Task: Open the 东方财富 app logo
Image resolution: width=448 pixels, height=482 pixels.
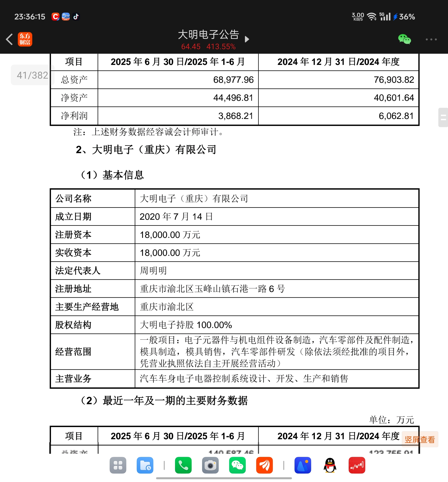Action: pyautogui.click(x=25, y=39)
